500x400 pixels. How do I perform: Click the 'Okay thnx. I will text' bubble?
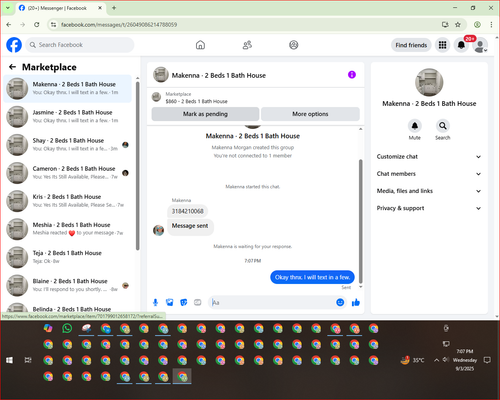tap(312, 277)
